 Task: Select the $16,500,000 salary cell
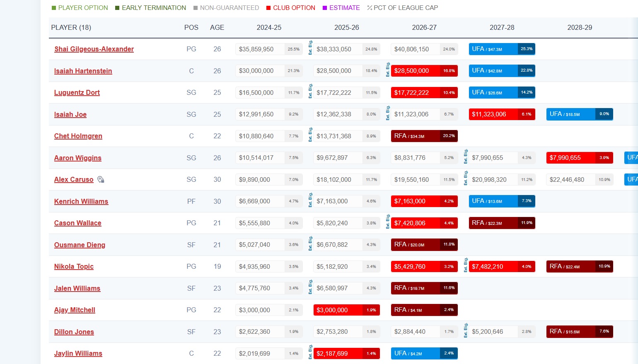pyautogui.click(x=269, y=92)
